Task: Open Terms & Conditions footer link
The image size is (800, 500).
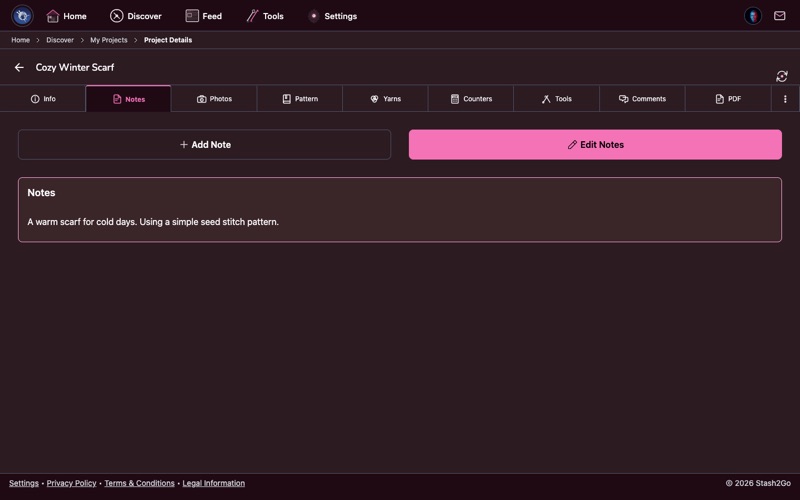Action: (x=139, y=483)
